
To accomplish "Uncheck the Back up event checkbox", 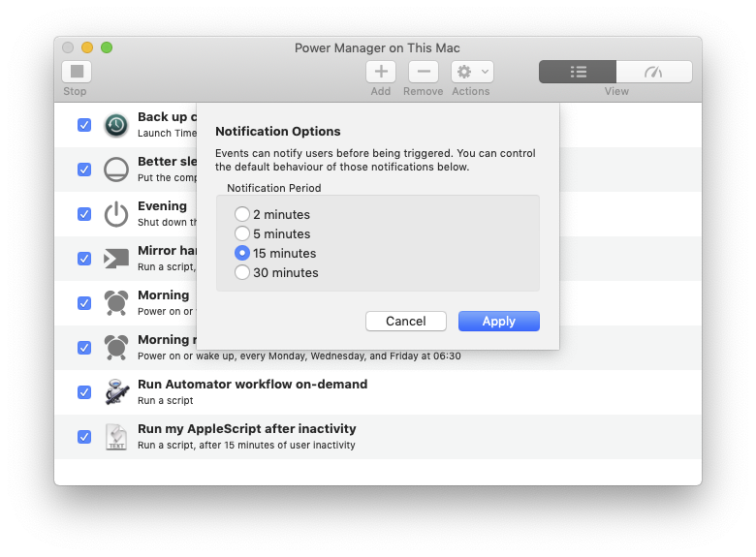I will 84,125.
